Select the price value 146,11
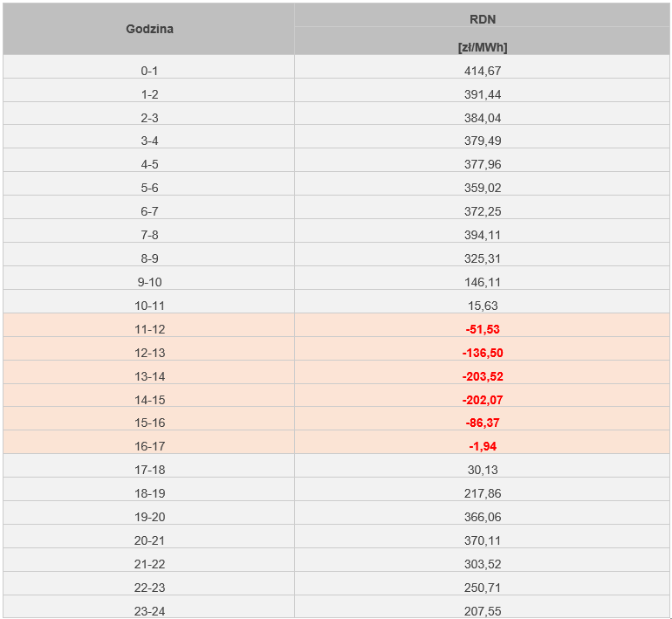The width and height of the screenshot is (672, 619). coord(482,282)
